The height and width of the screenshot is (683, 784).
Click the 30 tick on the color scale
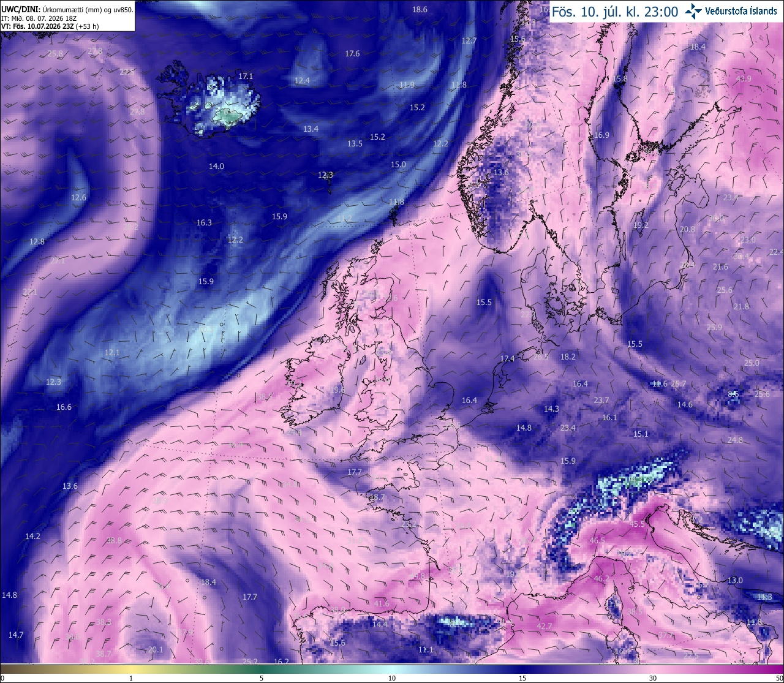[x=653, y=678]
